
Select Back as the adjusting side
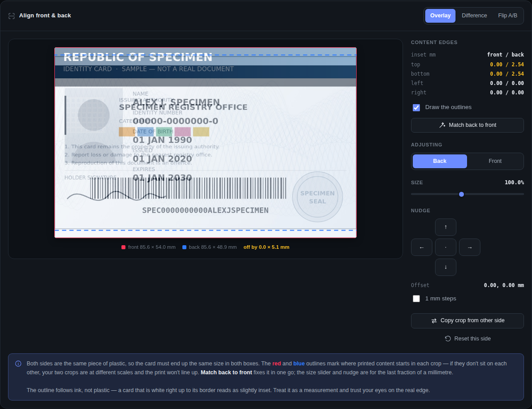tap(439, 161)
